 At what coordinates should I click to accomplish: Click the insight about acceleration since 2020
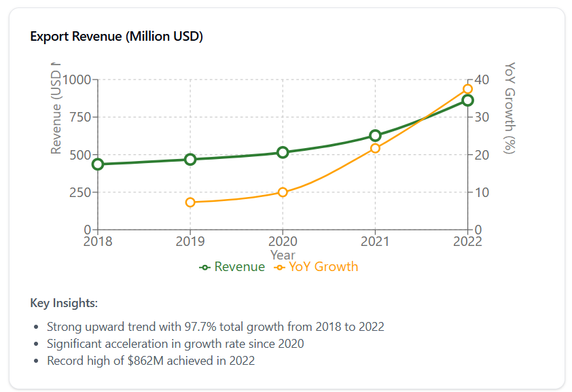pyautogui.click(x=175, y=344)
